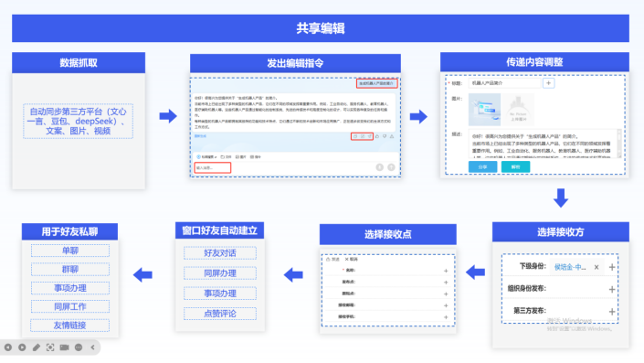Click the command option in chat toolbar
644x363 pixels.
256,157
